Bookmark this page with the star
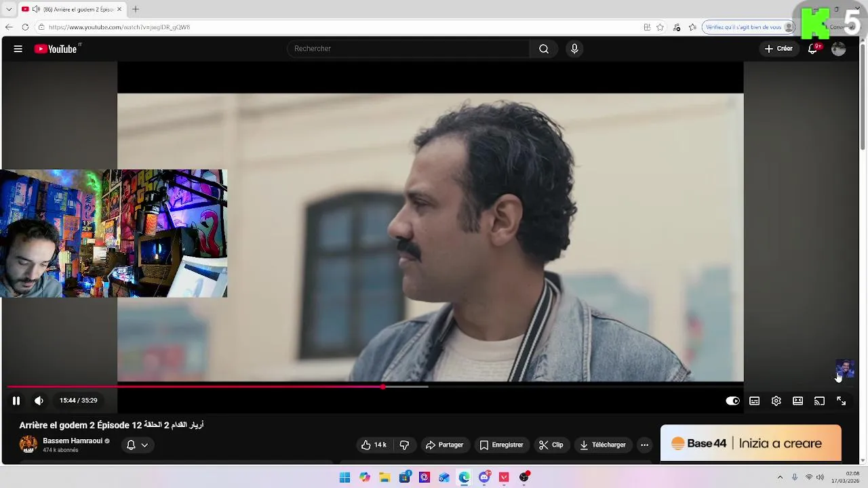This screenshot has width=868, height=488. [x=660, y=27]
